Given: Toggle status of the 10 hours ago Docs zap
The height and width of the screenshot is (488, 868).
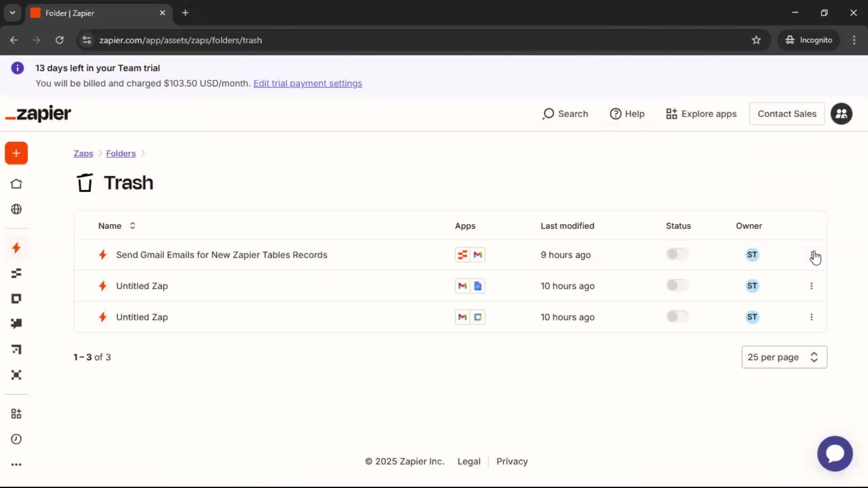Looking at the screenshot, I should point(677,286).
